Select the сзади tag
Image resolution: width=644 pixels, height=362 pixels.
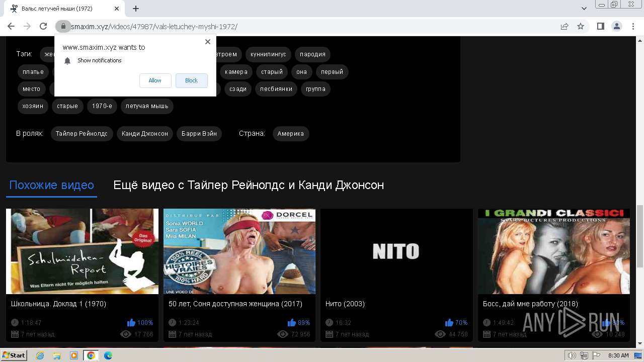[238, 89]
